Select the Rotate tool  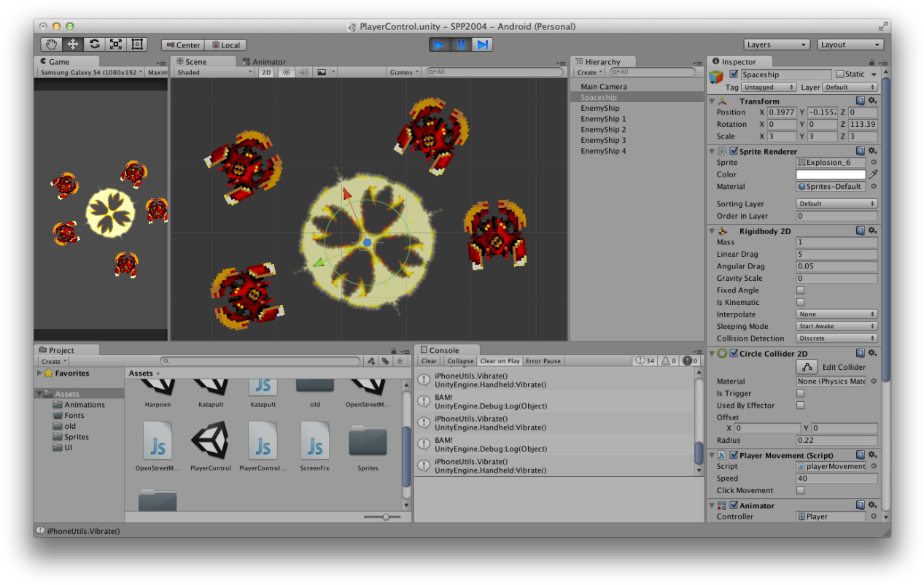pyautogui.click(x=94, y=44)
